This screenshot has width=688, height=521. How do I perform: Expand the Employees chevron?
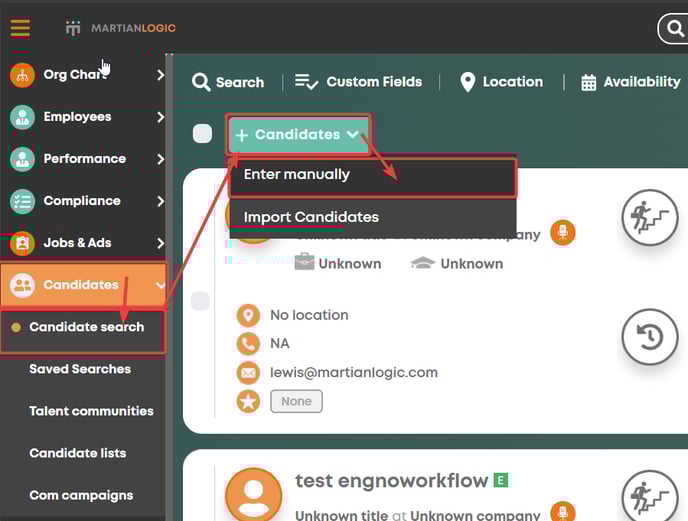161,117
